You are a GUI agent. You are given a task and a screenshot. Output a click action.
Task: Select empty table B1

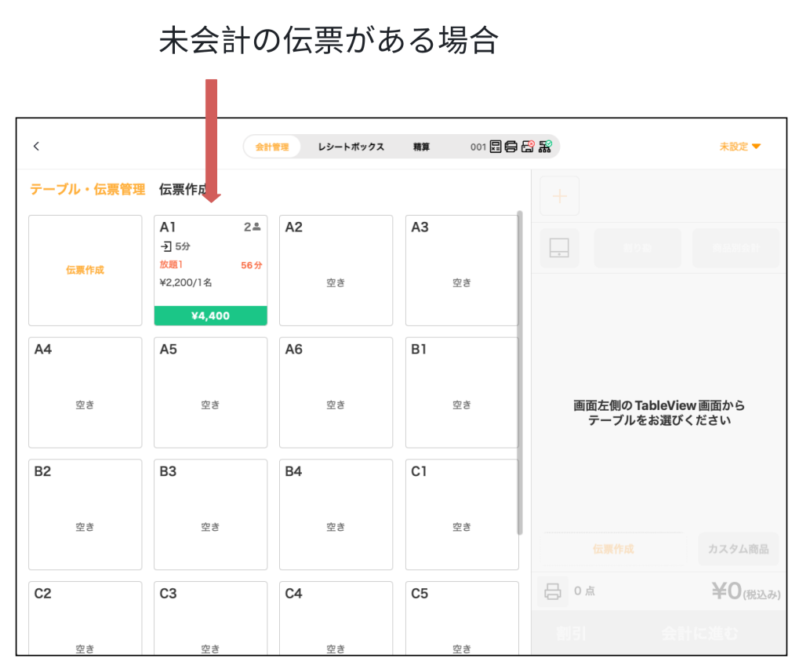pos(461,392)
